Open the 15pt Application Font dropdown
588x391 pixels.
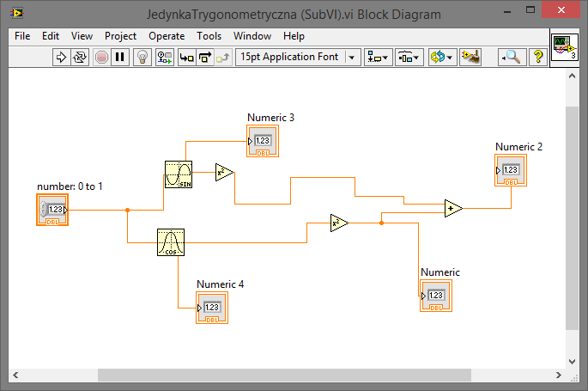[x=298, y=57]
